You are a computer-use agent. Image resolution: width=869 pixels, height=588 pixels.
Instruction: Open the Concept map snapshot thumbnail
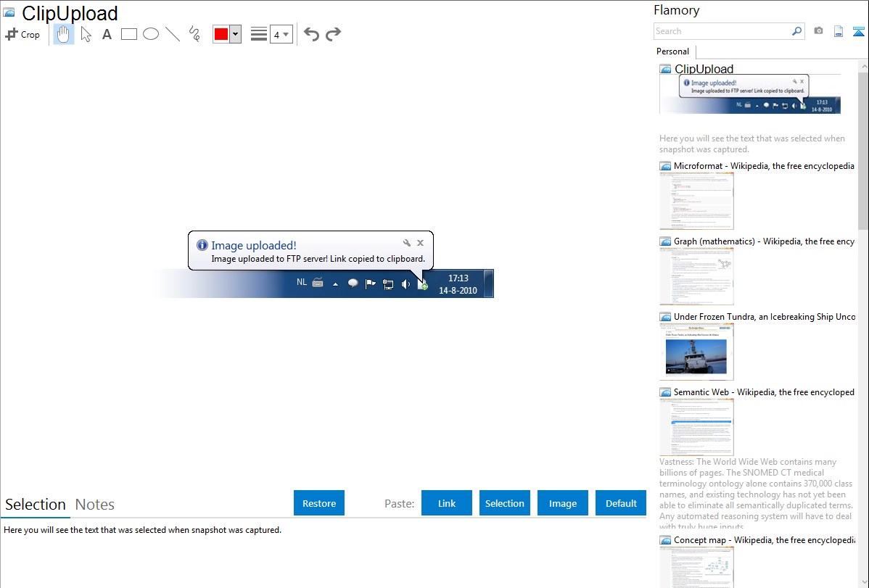(696, 568)
